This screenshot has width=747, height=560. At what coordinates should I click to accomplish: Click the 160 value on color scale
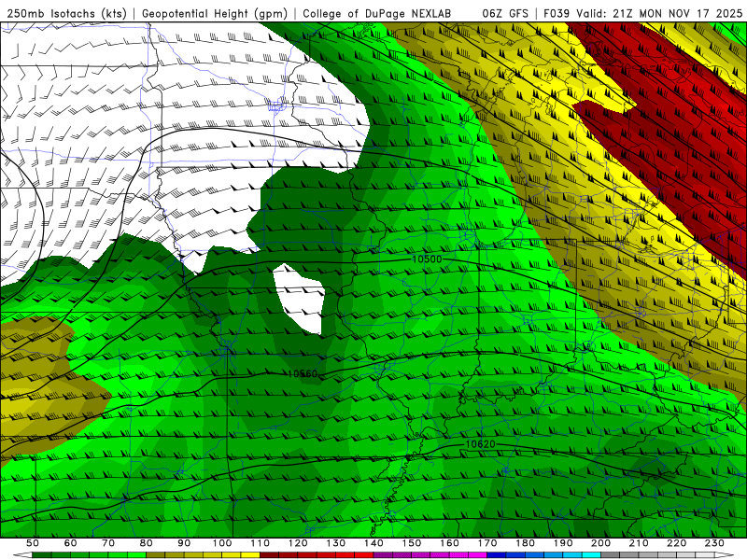(450, 543)
